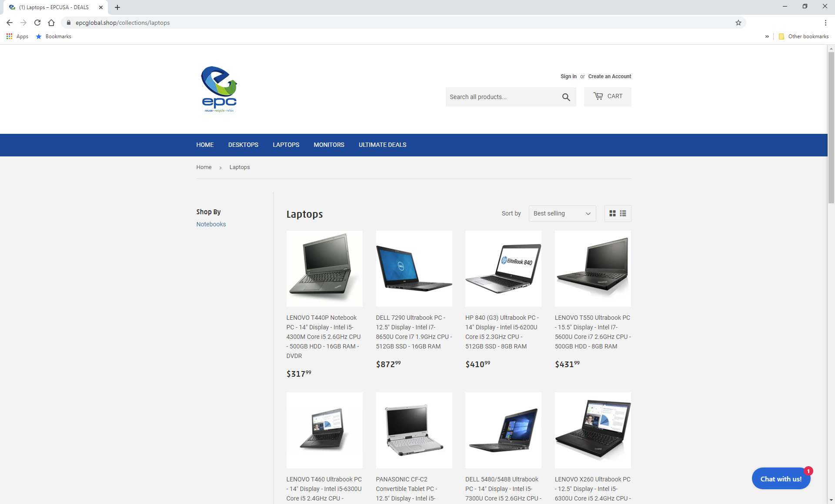The height and width of the screenshot is (504, 835).
Task: Click the $317.99 price
Action: 299,374
